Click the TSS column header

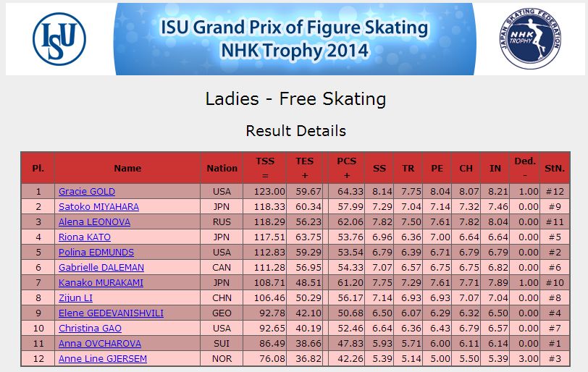click(265, 168)
